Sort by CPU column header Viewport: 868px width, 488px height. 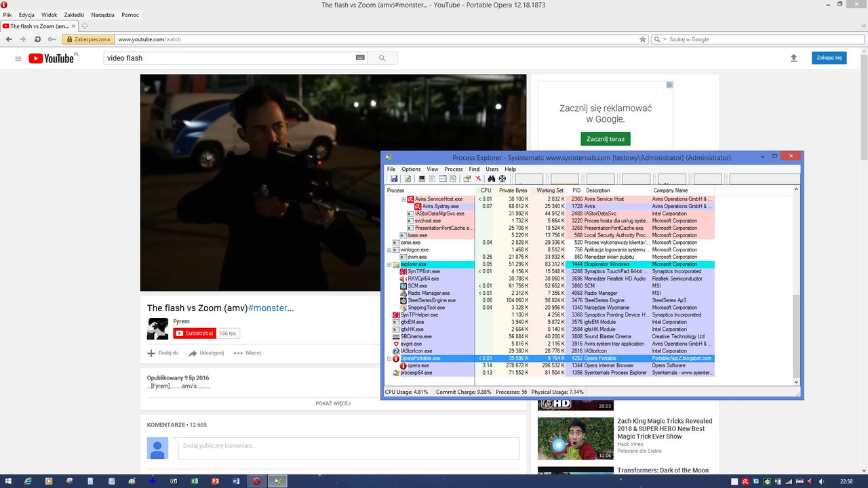(x=486, y=190)
